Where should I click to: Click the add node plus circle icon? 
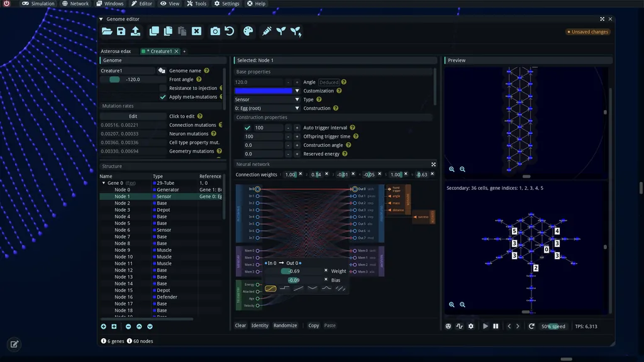[104, 326]
